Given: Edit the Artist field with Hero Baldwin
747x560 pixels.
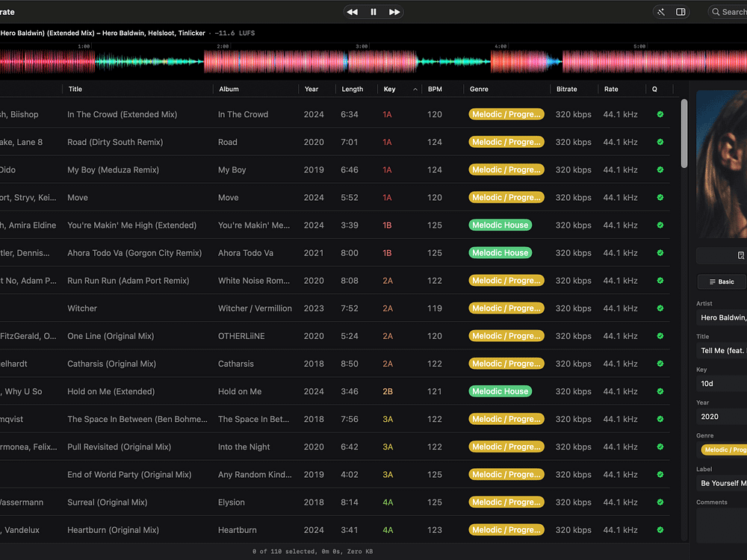Looking at the screenshot, I should [722, 317].
